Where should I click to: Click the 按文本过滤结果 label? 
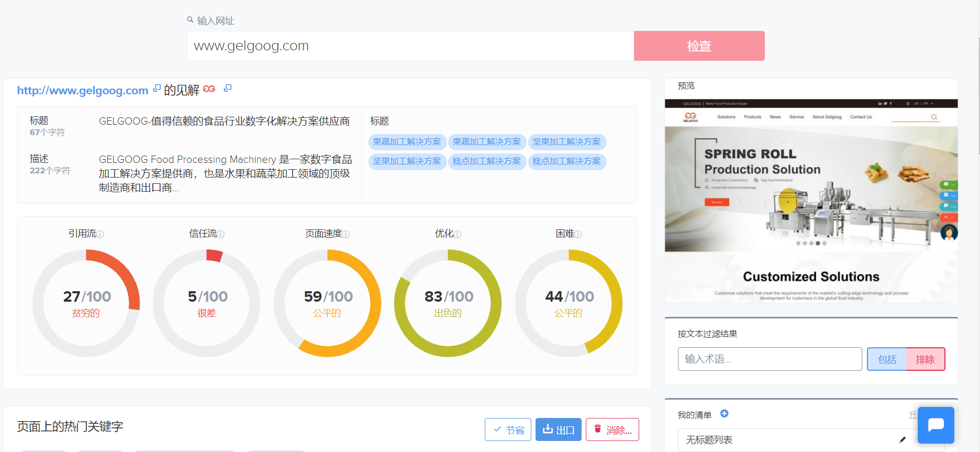pos(707,334)
